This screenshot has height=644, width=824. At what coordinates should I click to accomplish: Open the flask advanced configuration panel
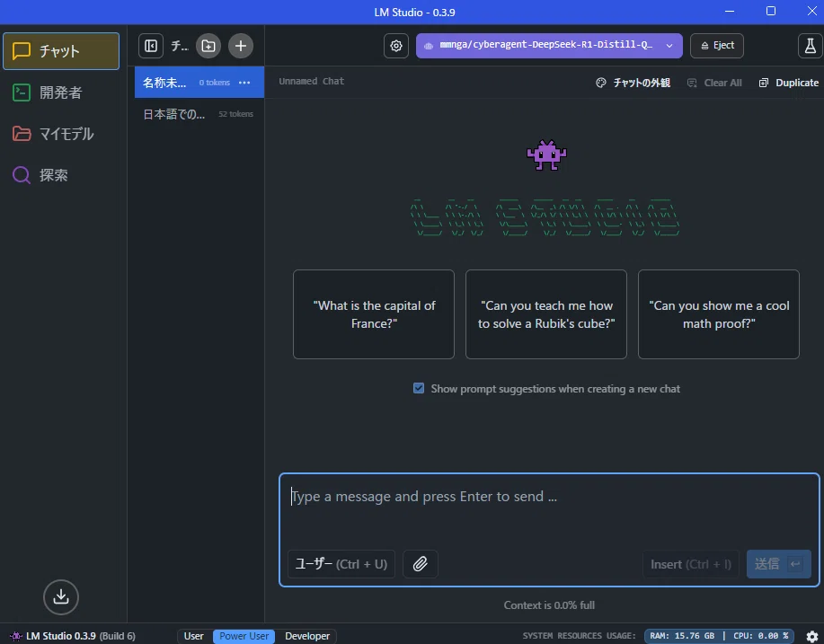810,46
